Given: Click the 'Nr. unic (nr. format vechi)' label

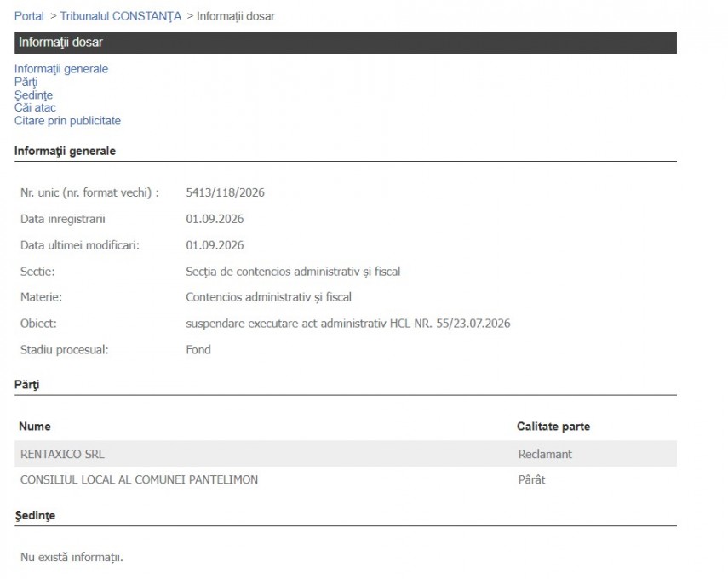Looking at the screenshot, I should click(89, 192).
